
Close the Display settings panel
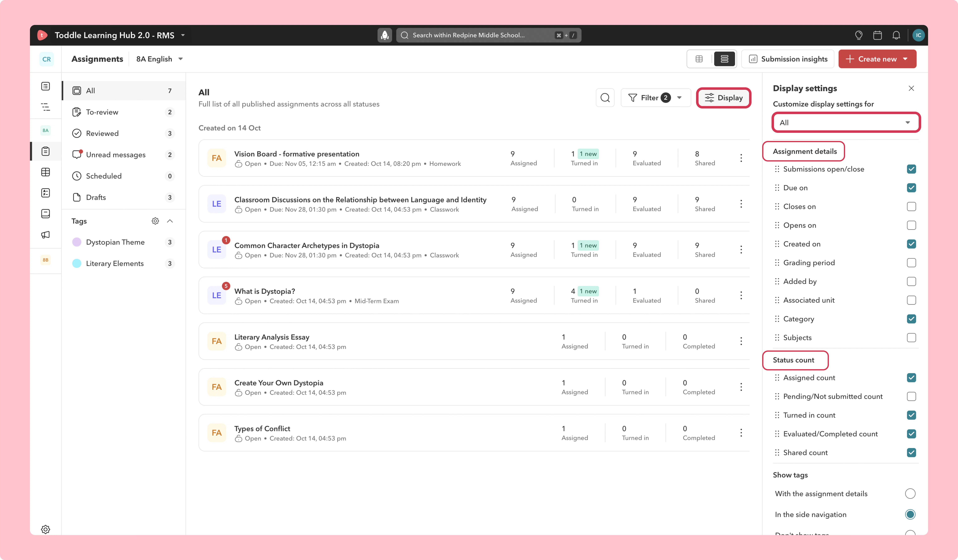click(x=911, y=89)
